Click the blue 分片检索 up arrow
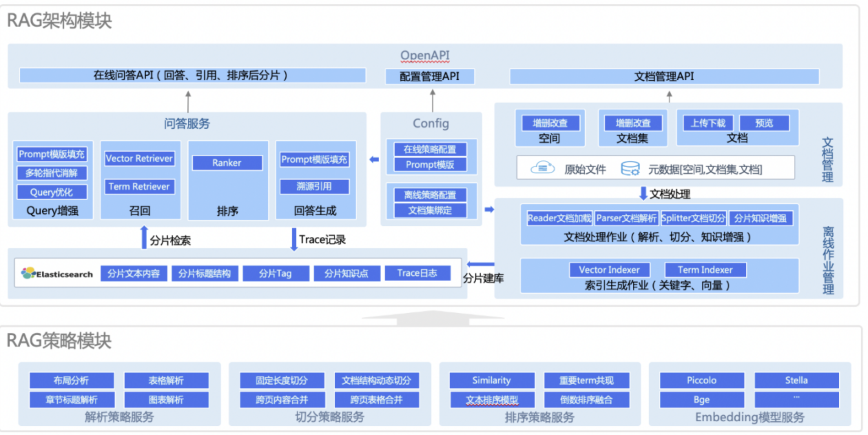This screenshot has width=868, height=435. 144,237
